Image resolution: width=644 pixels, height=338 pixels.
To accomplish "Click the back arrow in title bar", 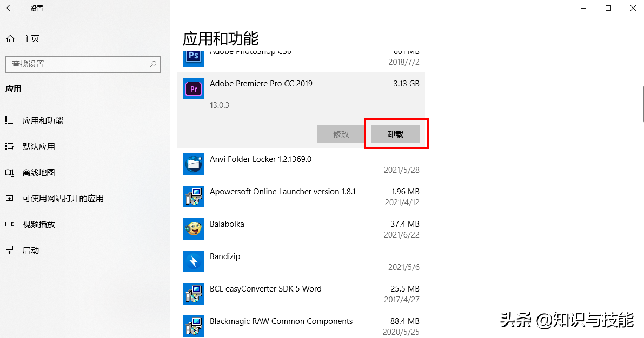I will point(10,8).
